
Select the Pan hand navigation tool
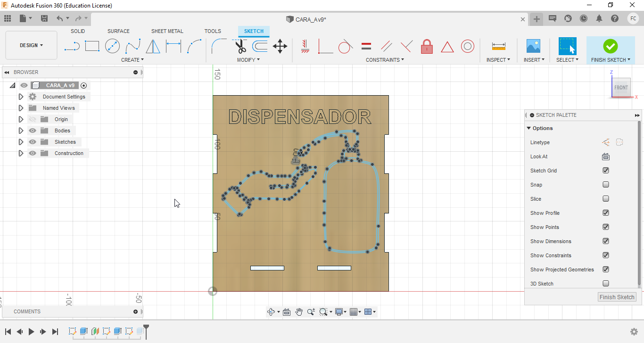(x=299, y=311)
